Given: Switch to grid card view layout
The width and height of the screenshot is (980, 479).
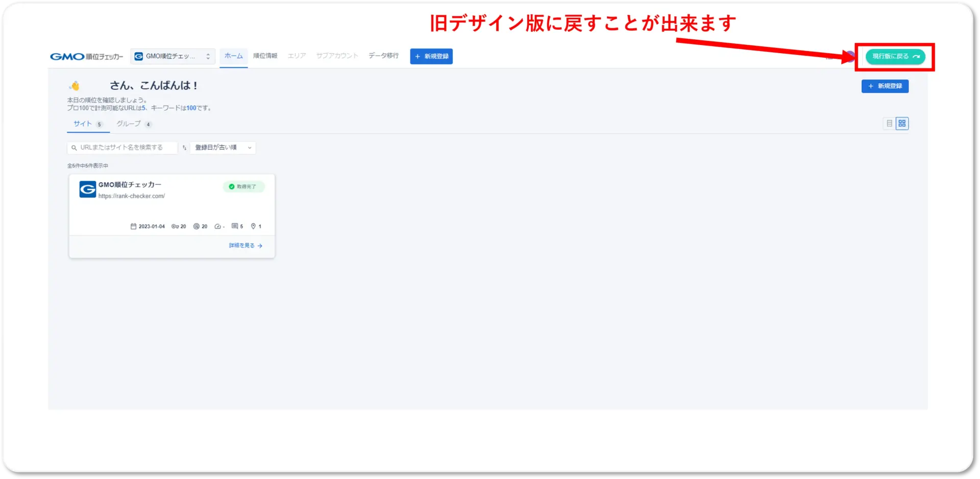Looking at the screenshot, I should click(x=902, y=124).
